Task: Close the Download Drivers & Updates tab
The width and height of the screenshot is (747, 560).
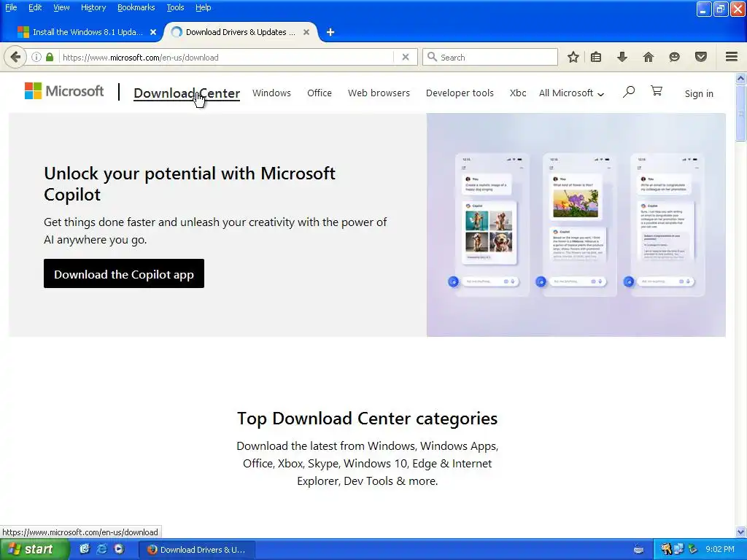Action: point(306,32)
